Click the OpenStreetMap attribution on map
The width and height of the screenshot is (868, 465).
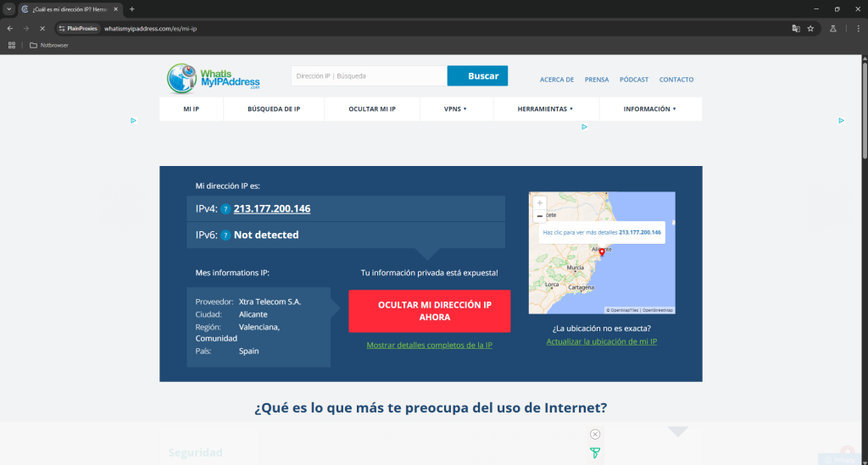pos(658,310)
